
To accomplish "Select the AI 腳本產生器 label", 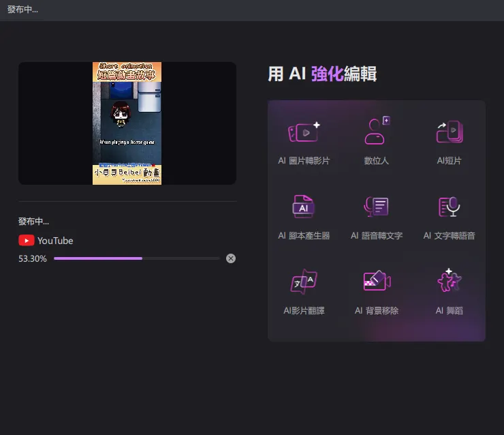I will [304, 235].
